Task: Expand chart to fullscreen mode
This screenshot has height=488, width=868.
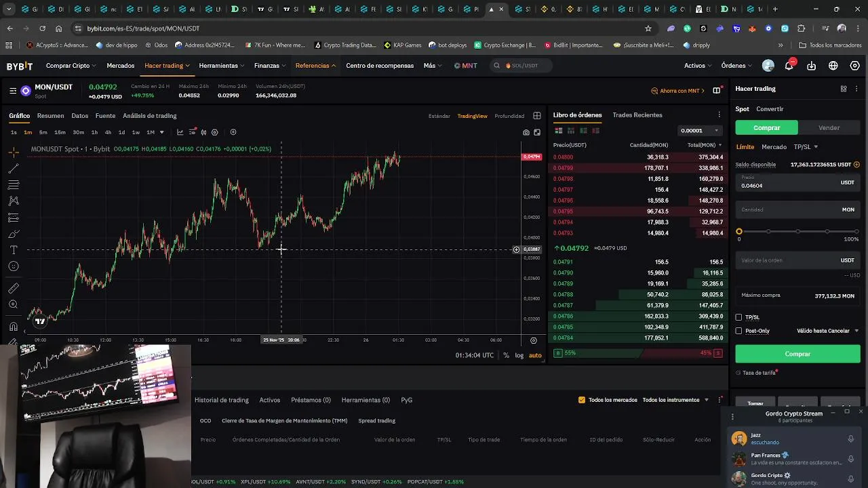Action: (537, 132)
